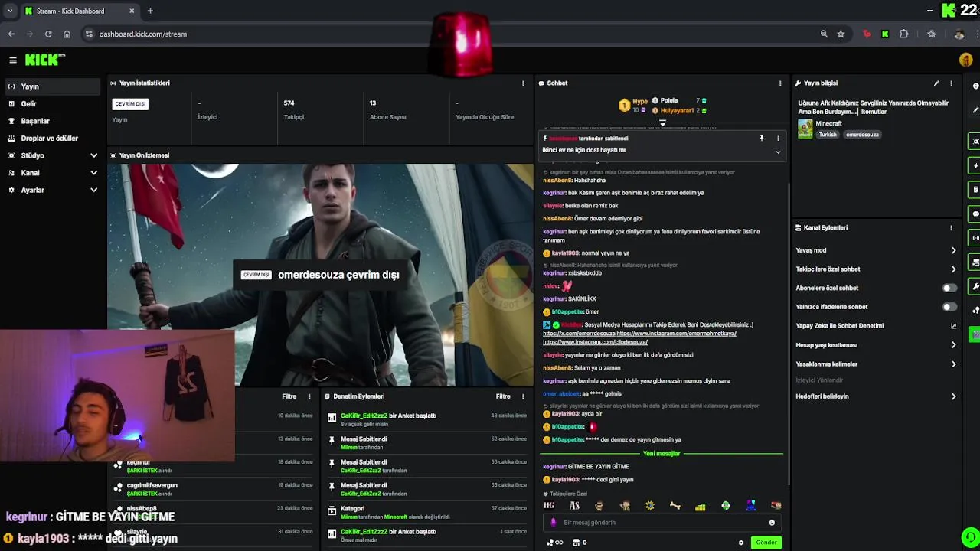Click the Minecraft category name

(x=828, y=124)
